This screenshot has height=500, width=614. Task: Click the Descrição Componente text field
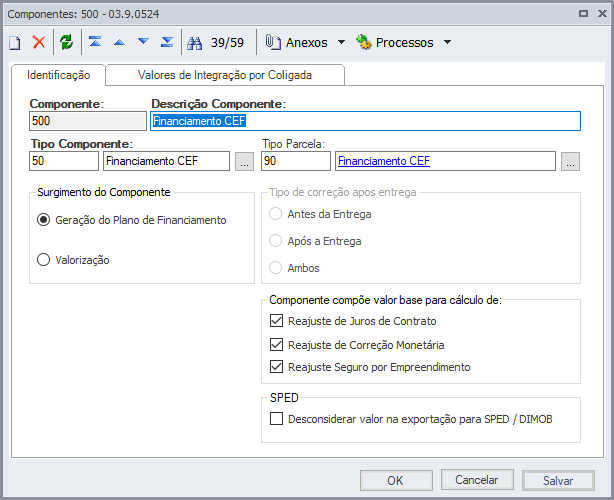(365, 121)
